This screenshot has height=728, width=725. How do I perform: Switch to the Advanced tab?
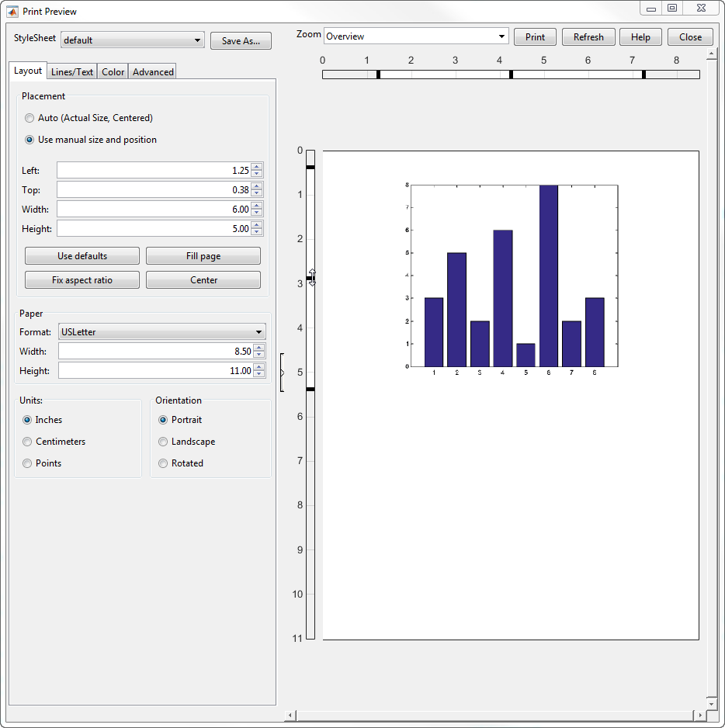153,72
